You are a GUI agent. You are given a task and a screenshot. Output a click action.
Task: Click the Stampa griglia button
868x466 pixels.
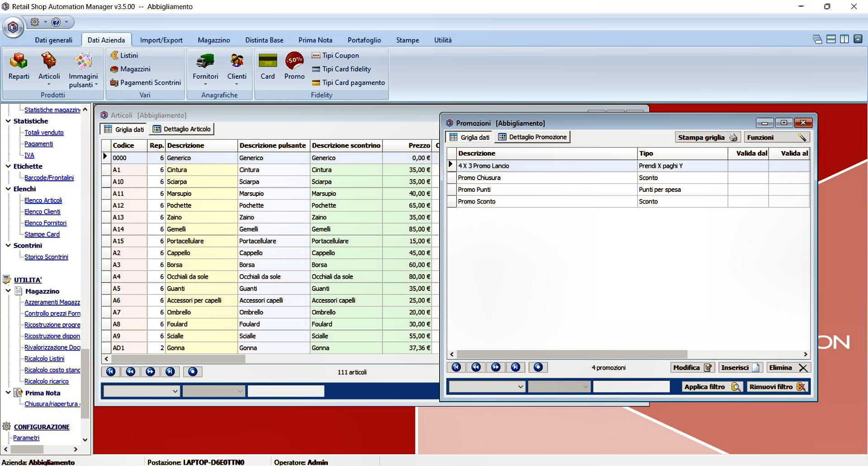[x=707, y=138]
